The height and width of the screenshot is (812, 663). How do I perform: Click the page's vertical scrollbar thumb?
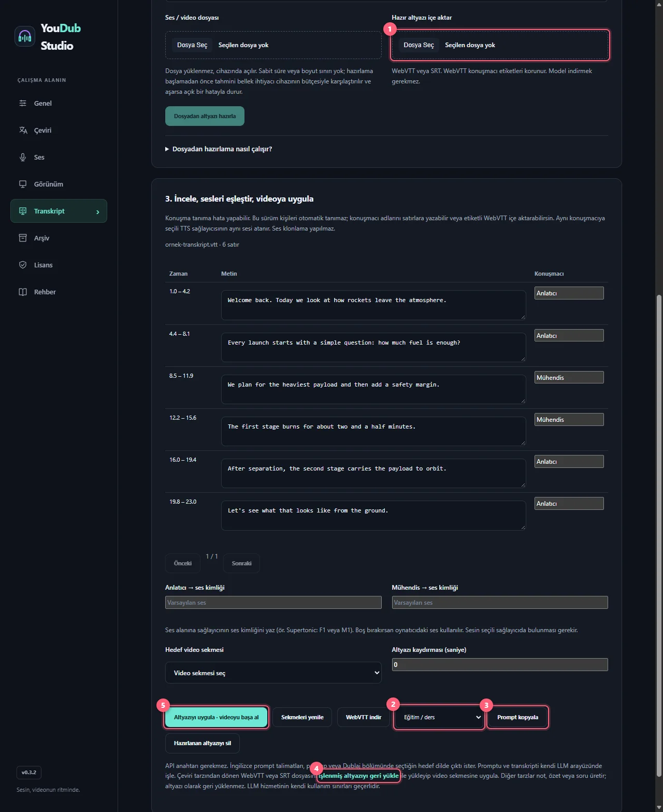[659, 536]
